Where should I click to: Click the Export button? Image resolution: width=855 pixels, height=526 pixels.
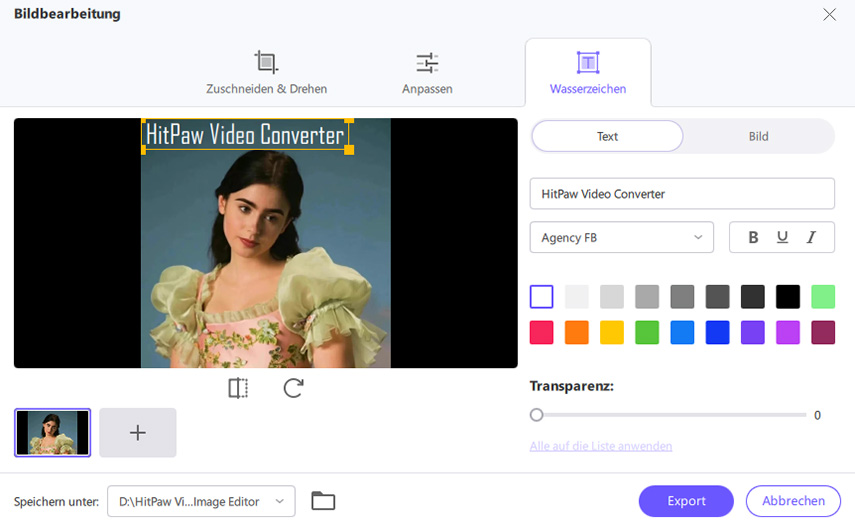(686, 501)
